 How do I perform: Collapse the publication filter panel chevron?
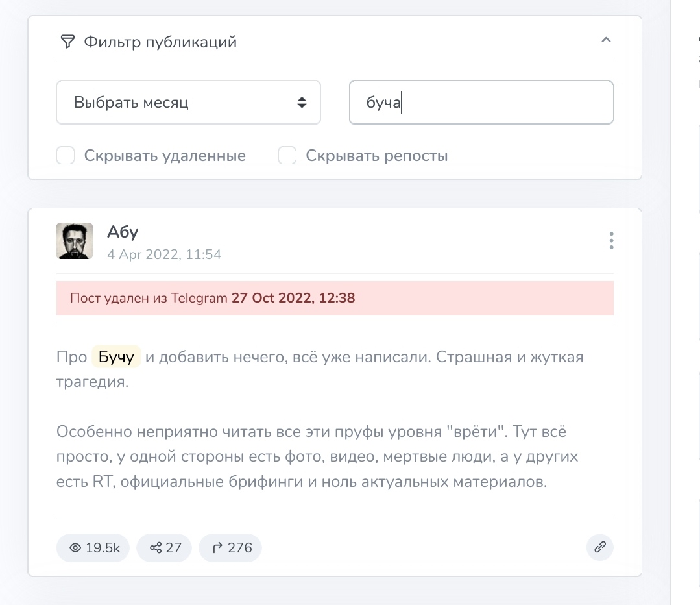(x=606, y=40)
